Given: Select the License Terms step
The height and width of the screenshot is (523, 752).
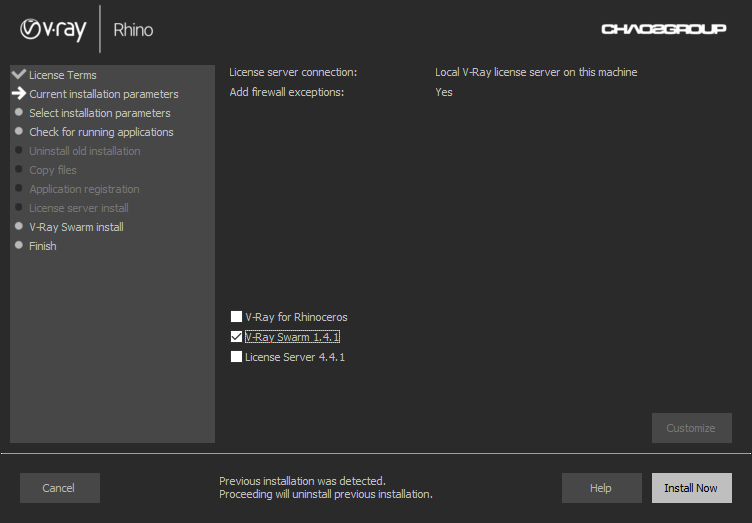Looking at the screenshot, I should point(63,75).
